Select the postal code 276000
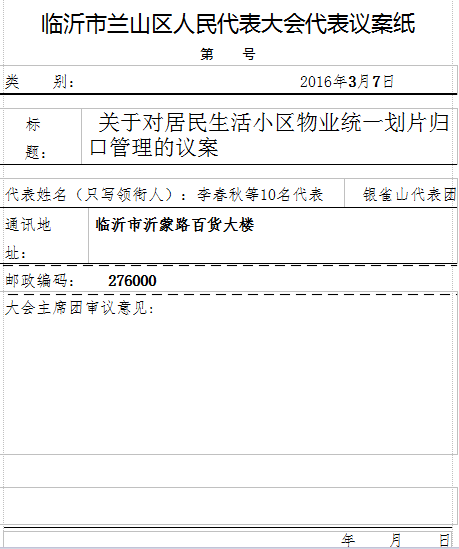The height and width of the screenshot is (549, 459). (x=132, y=281)
